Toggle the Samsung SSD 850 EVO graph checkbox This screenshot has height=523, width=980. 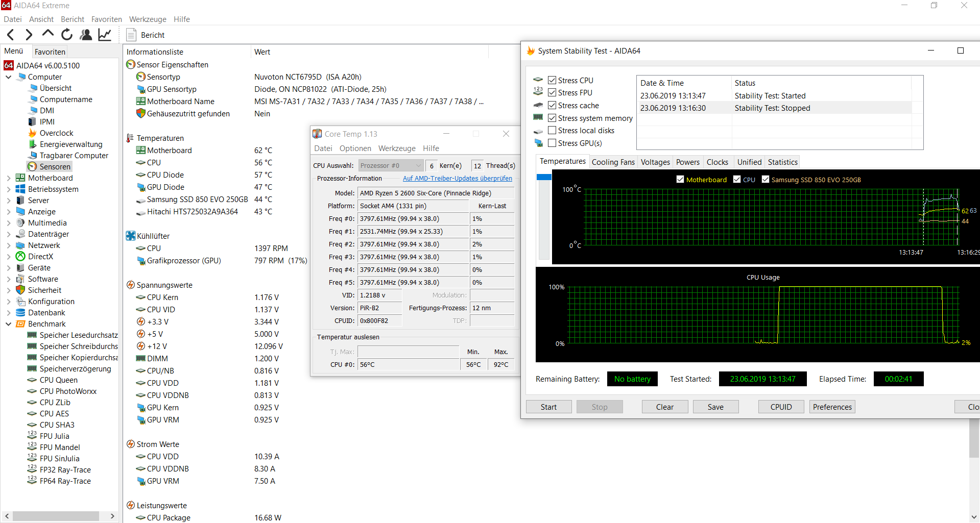pyautogui.click(x=766, y=179)
